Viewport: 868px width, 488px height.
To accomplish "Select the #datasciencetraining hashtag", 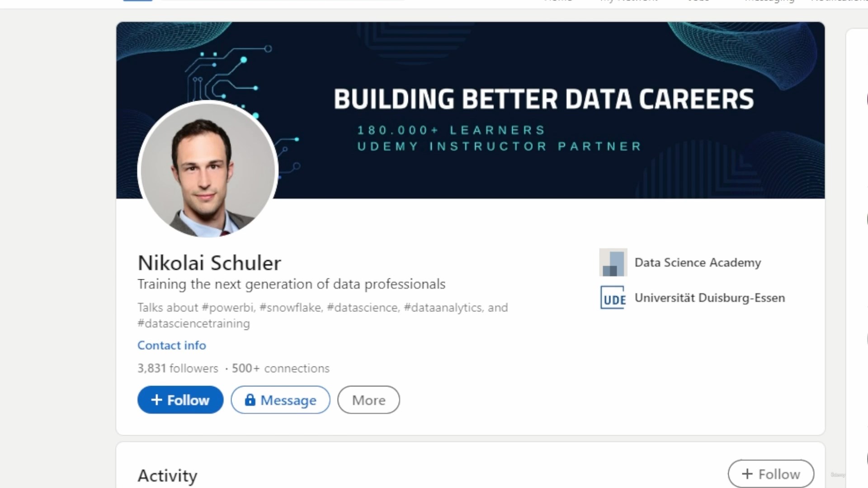I will click(x=193, y=324).
